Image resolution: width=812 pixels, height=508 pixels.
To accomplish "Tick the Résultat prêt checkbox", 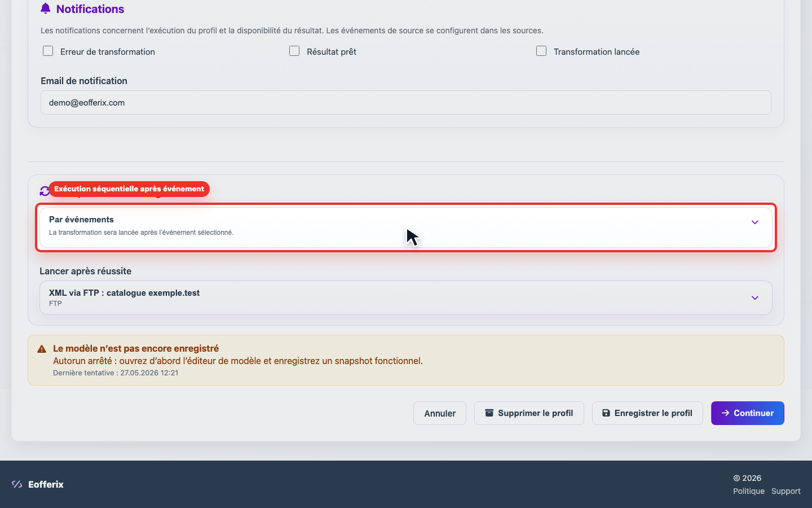I will click(294, 51).
